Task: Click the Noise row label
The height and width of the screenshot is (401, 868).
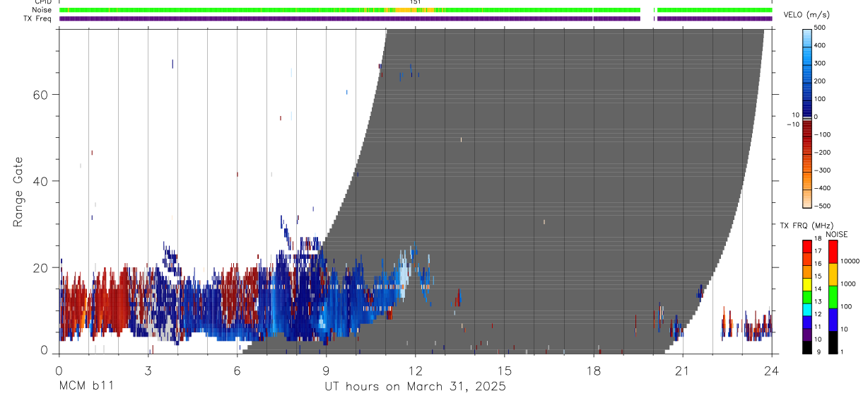Action: [x=42, y=10]
